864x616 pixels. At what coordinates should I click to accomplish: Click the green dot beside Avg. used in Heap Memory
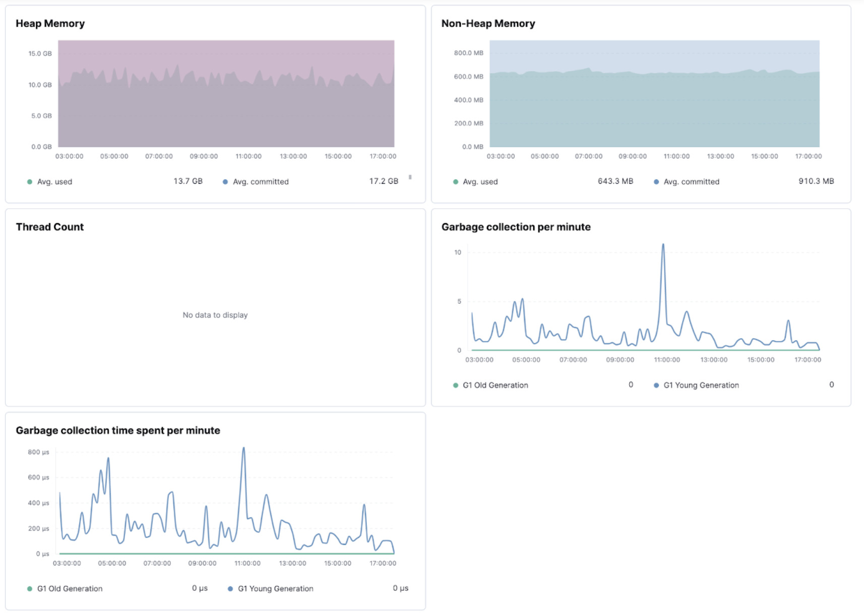[30, 181]
